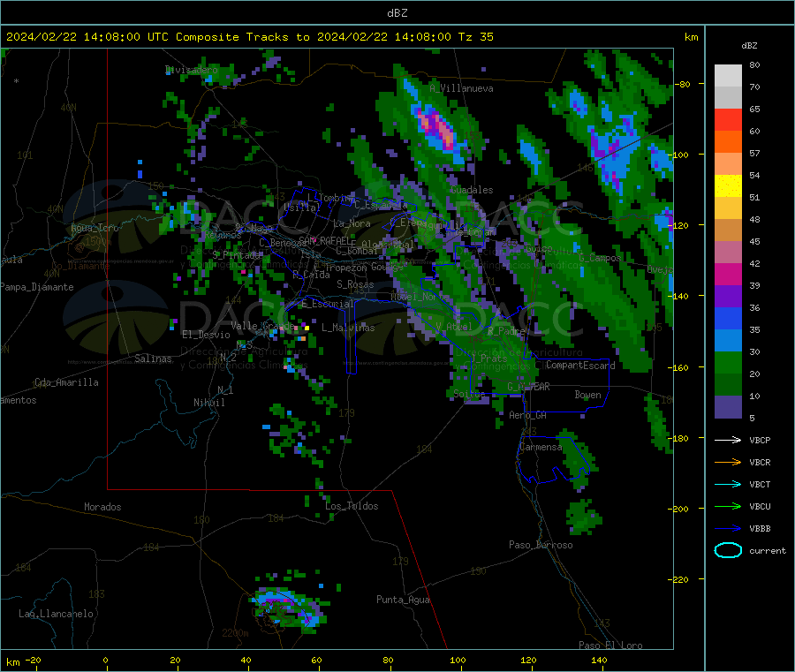
Task: Click the 'CompantEscard' map label
Action: (x=580, y=365)
